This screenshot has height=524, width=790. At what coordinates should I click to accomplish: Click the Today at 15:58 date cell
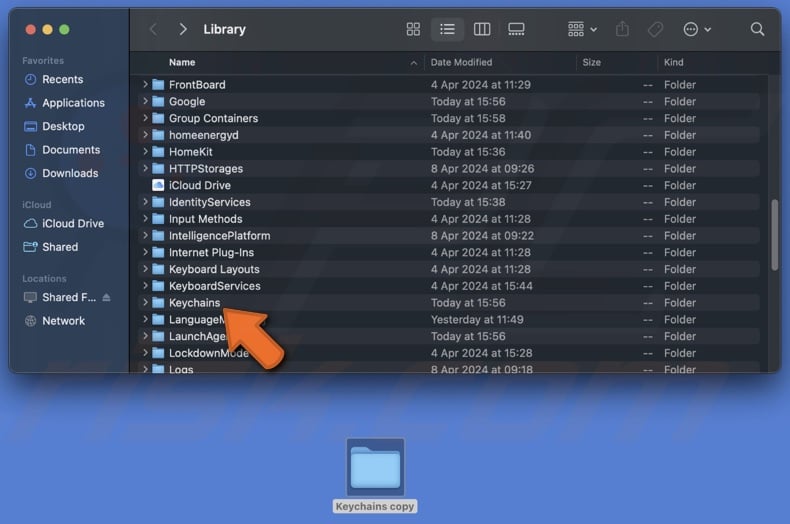pos(468,118)
